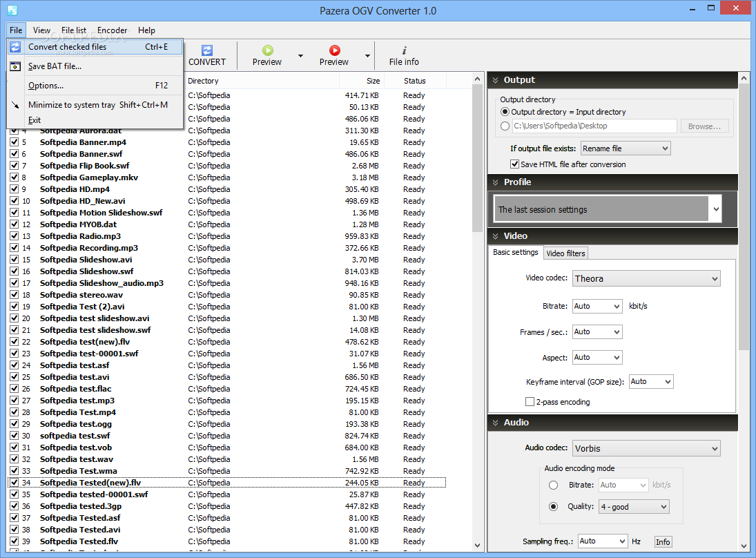Sort list by Status column header

point(415,81)
